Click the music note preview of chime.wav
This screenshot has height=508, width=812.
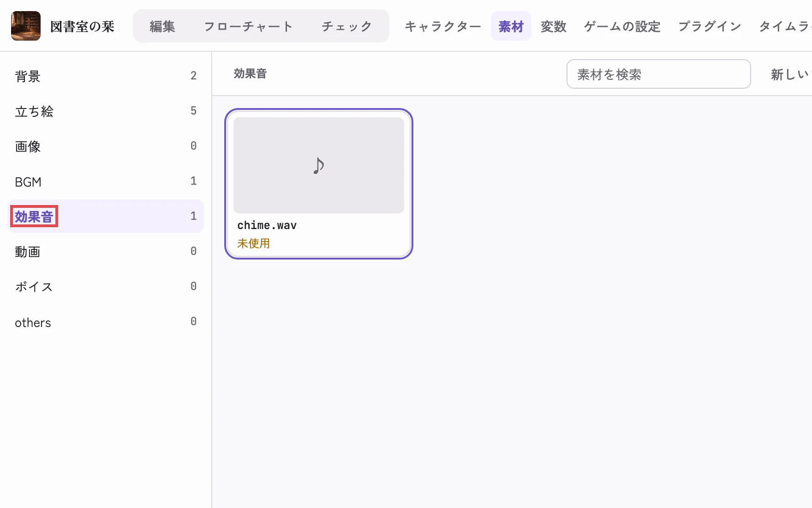(x=319, y=165)
